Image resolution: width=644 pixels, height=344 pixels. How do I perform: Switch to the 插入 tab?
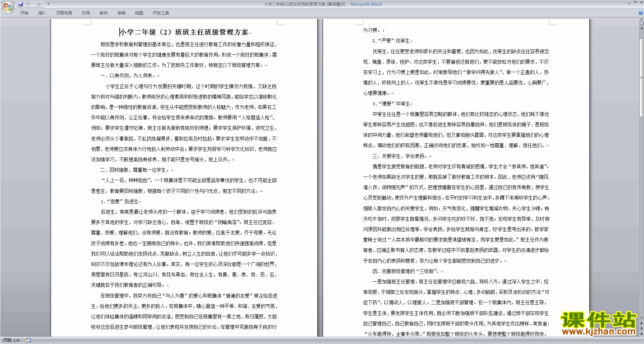(x=42, y=13)
